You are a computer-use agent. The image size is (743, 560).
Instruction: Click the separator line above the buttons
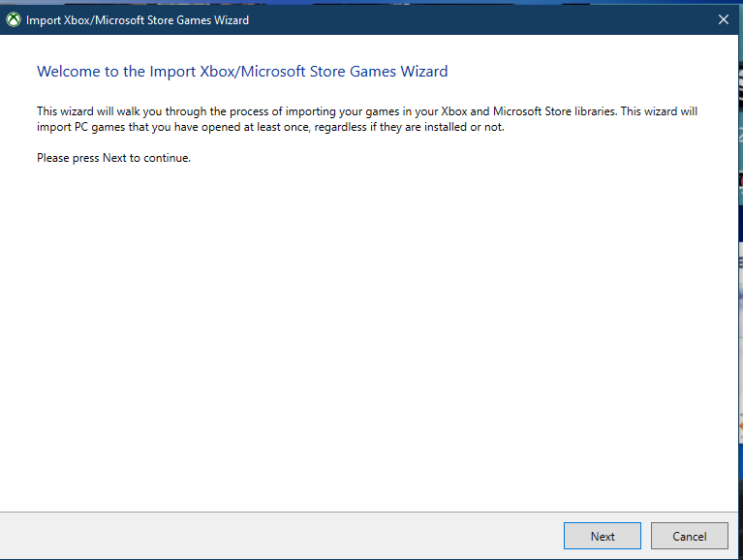coord(369,512)
